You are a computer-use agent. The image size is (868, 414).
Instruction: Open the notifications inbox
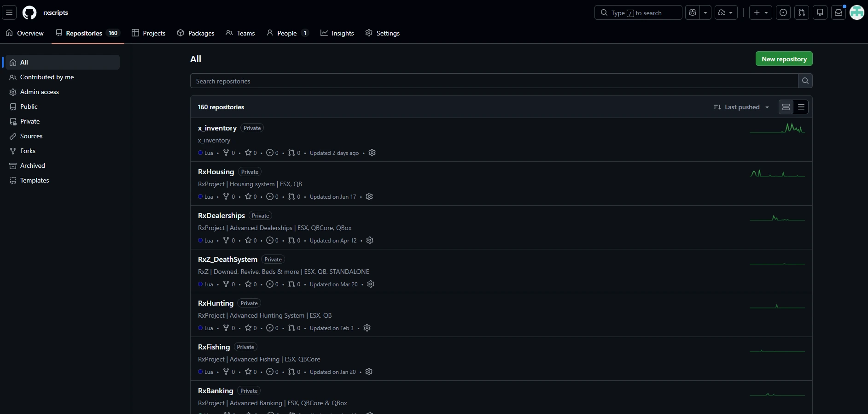pyautogui.click(x=839, y=12)
